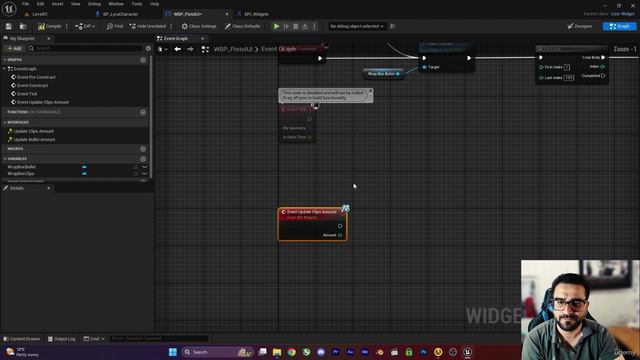This screenshot has width=640, height=360.
Task: Click WrapBoxClips variable type color pill
Action: (x=84, y=173)
